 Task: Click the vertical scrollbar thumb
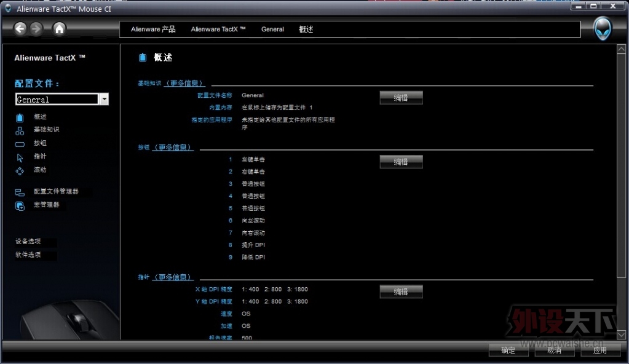click(622, 165)
